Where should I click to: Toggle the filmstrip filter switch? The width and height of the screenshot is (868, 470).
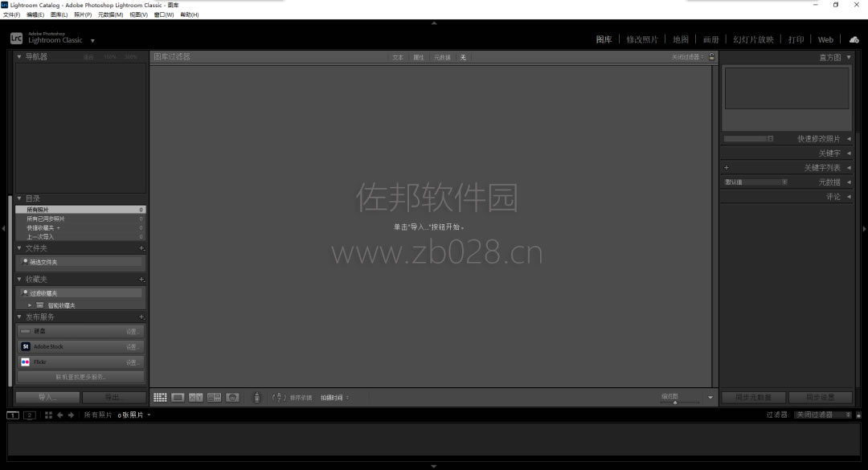pyautogui.click(x=858, y=415)
